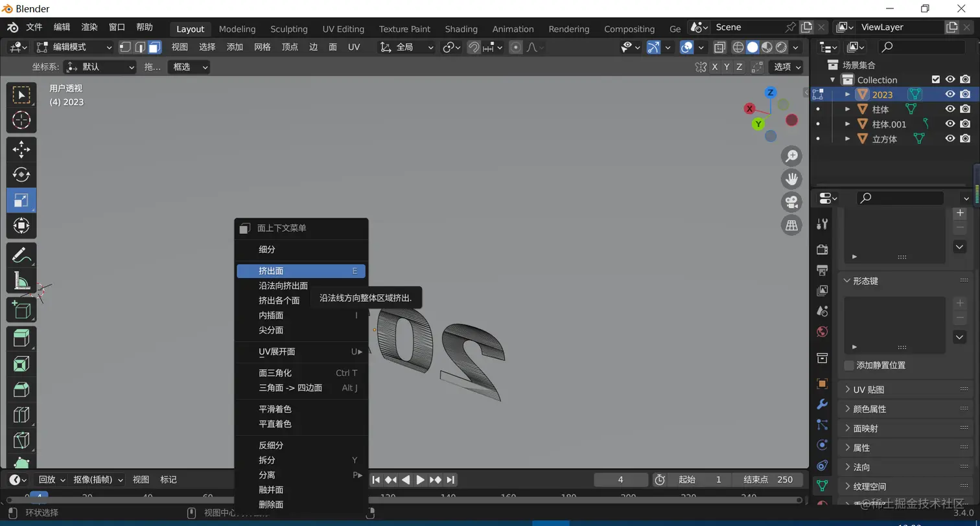Open the Modifiers wrench tab in properties
Viewport: 980px width, 526px height.
822,404
